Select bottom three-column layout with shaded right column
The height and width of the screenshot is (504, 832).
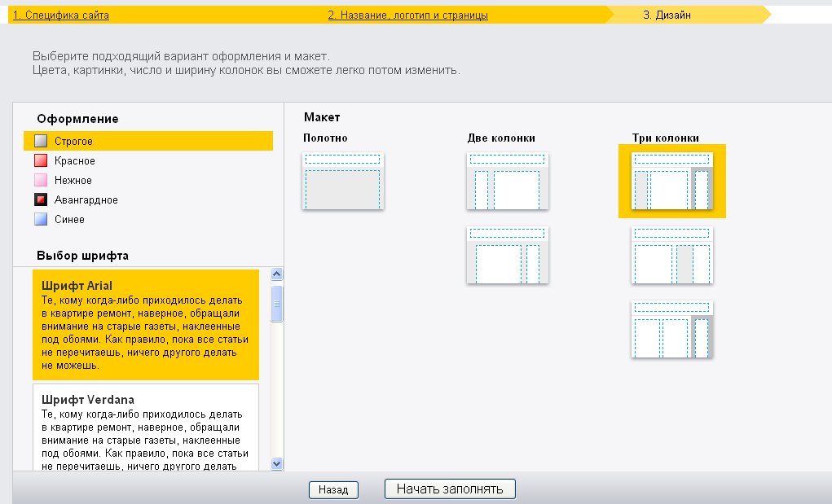tap(671, 329)
